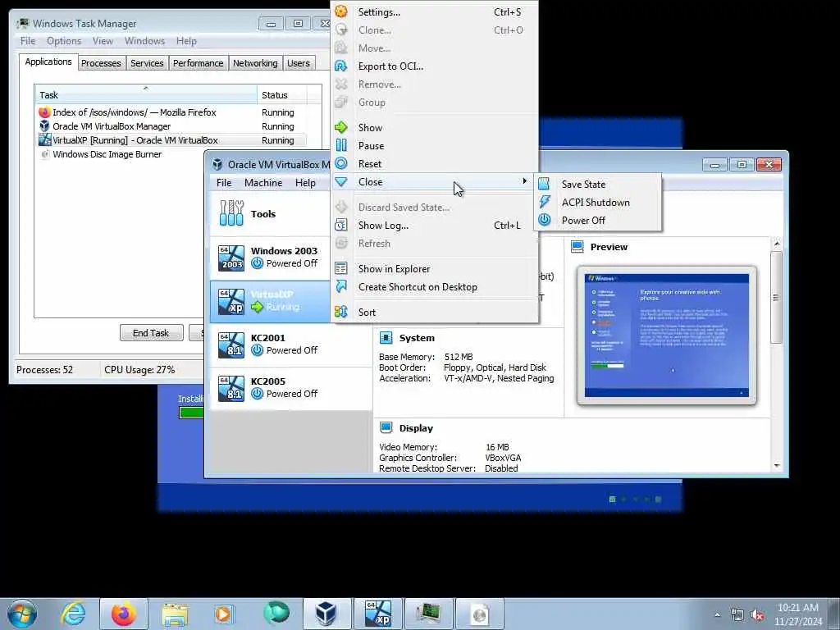
Task: Click the Show Log icon
Action: 340,225
